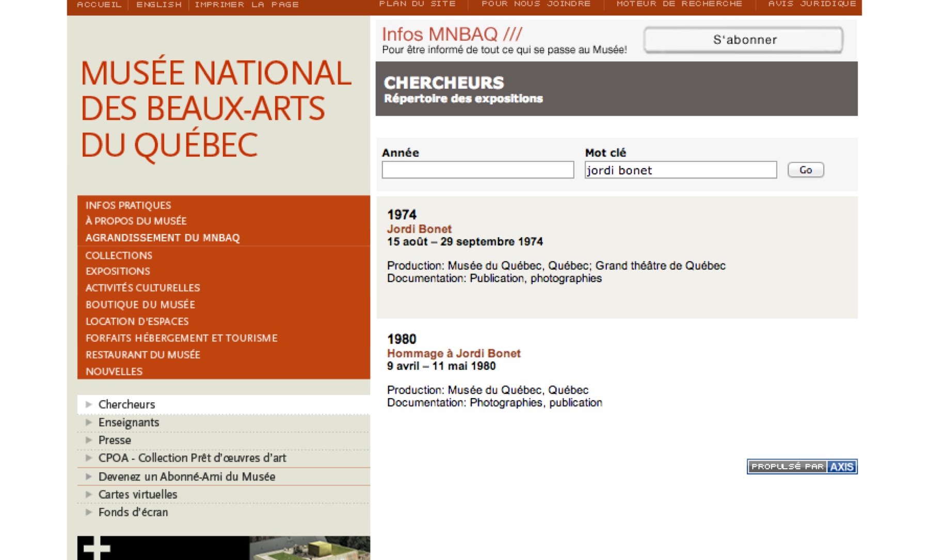Image resolution: width=929 pixels, height=560 pixels.
Task: Open Expositions menu item
Action: [x=118, y=271]
